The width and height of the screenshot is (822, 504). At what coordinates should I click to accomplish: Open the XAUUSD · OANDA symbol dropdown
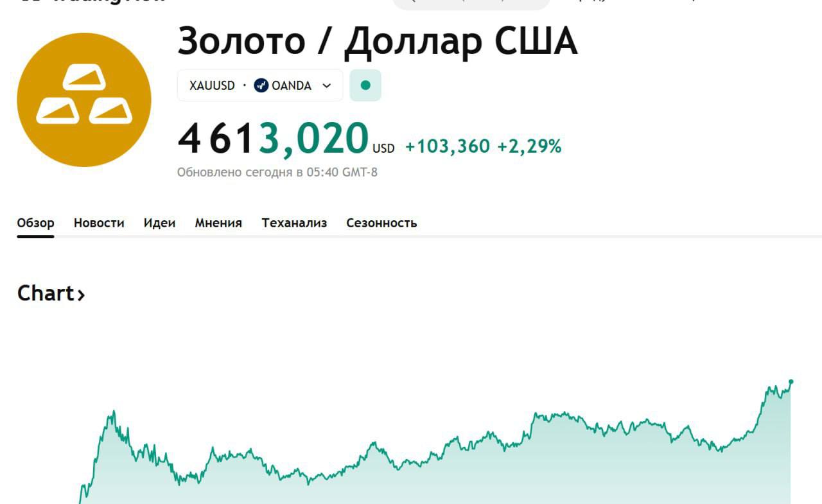pyautogui.click(x=259, y=85)
